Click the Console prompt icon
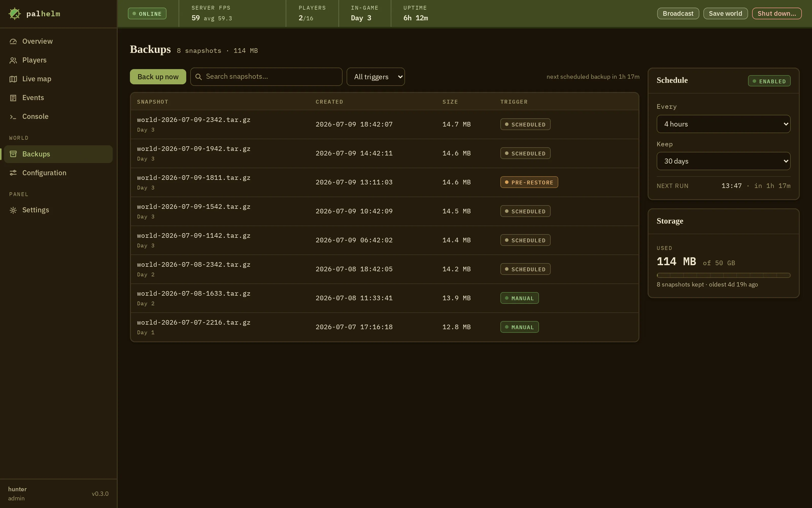The height and width of the screenshot is (508, 812). pos(13,117)
